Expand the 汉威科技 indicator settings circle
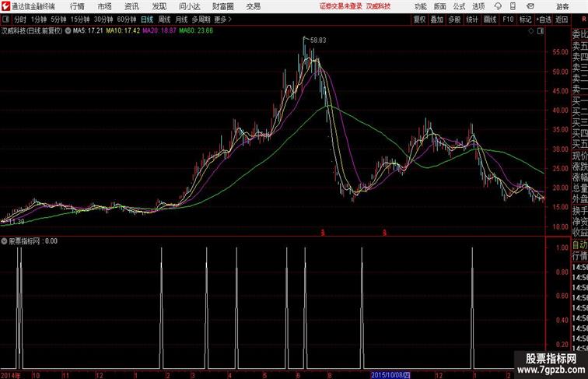Image resolution: width=588 pixels, height=379 pixels. click(x=68, y=31)
